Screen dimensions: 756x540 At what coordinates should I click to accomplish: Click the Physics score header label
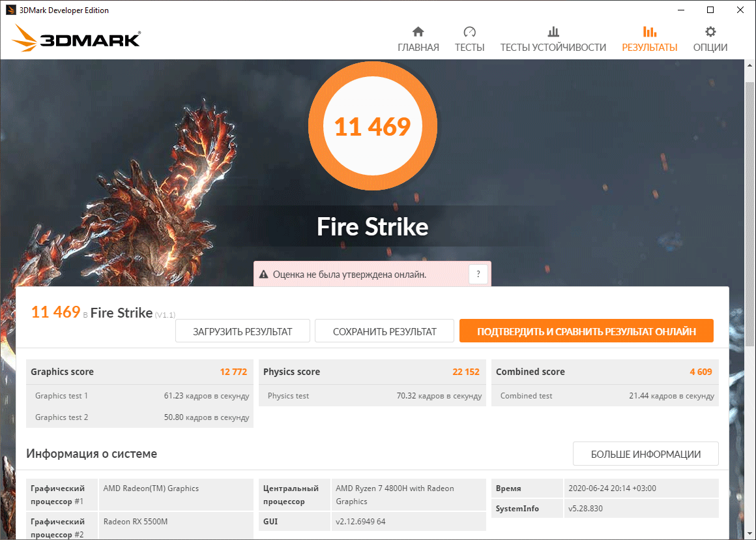point(292,372)
